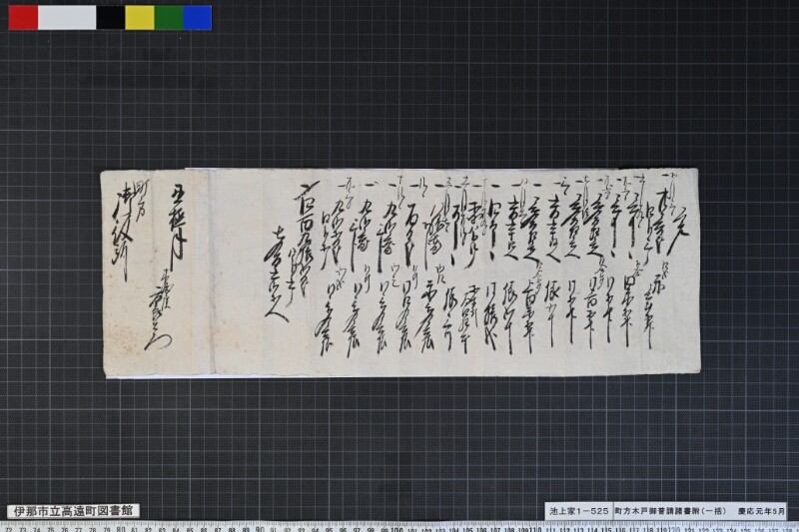The height and width of the screenshot is (532, 799).
Task: Select the library label '伊那市立高遠町図書館'
Action: pos(73,511)
